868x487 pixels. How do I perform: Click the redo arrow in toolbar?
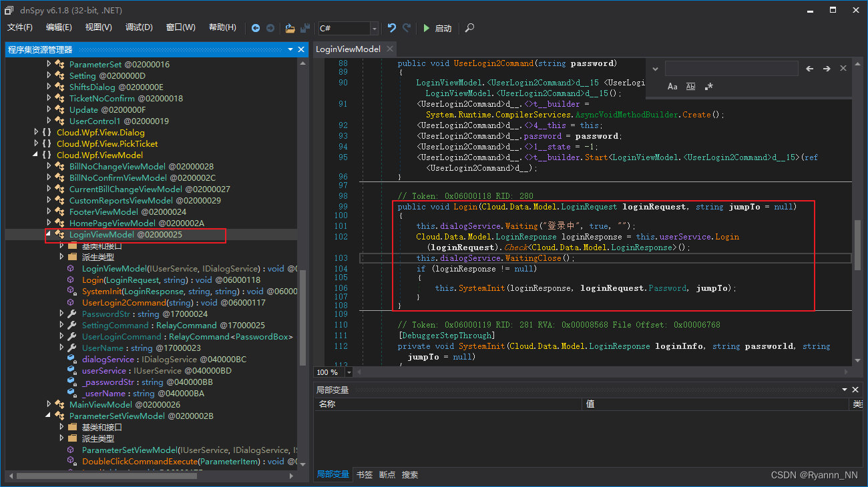tap(407, 28)
